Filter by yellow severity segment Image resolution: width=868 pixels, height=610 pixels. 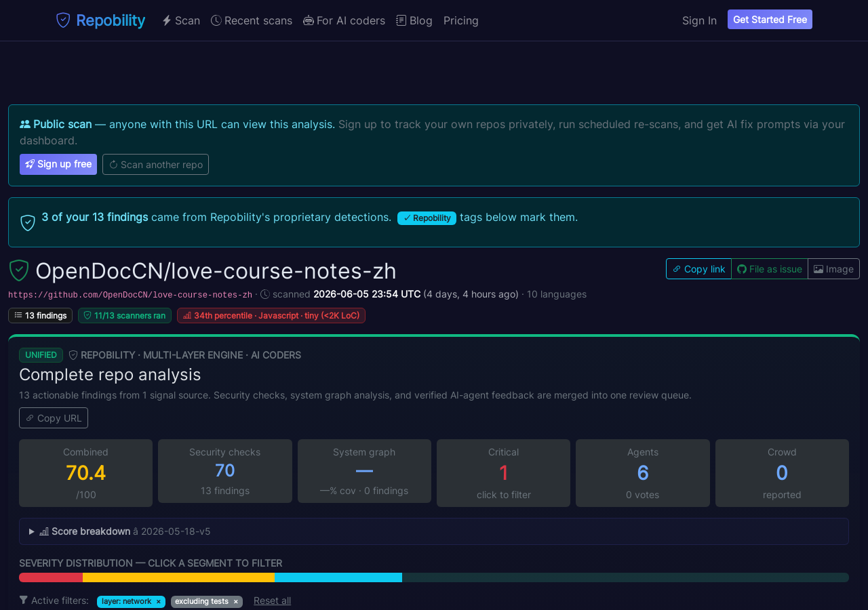[178, 577]
